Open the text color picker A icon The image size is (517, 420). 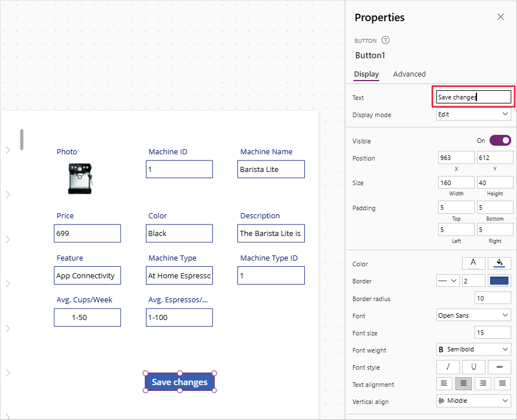tap(474, 263)
